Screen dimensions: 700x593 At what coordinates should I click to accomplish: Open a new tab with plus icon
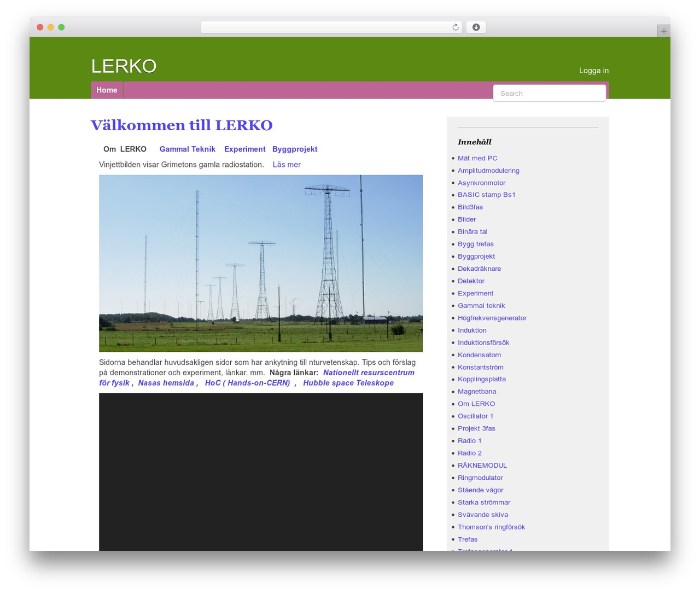pos(663,31)
